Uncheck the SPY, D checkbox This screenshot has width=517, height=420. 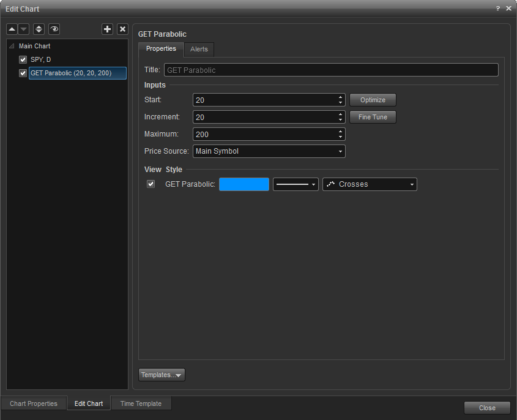tap(23, 60)
